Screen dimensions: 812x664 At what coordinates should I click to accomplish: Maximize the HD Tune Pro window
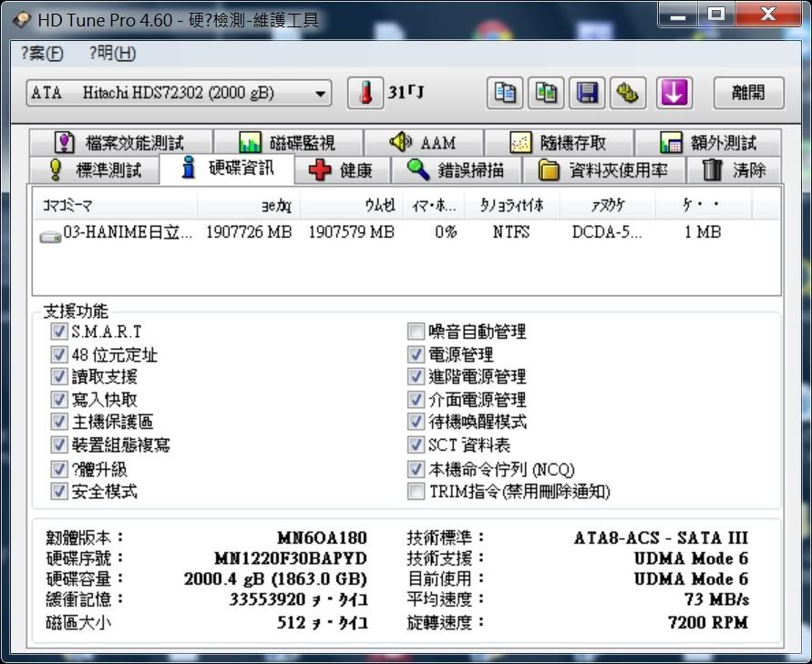[716, 15]
